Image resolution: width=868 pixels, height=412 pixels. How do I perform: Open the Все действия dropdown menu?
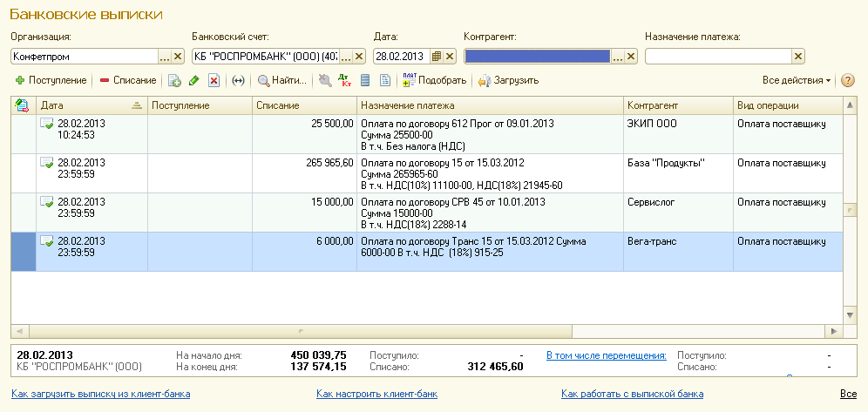[797, 80]
